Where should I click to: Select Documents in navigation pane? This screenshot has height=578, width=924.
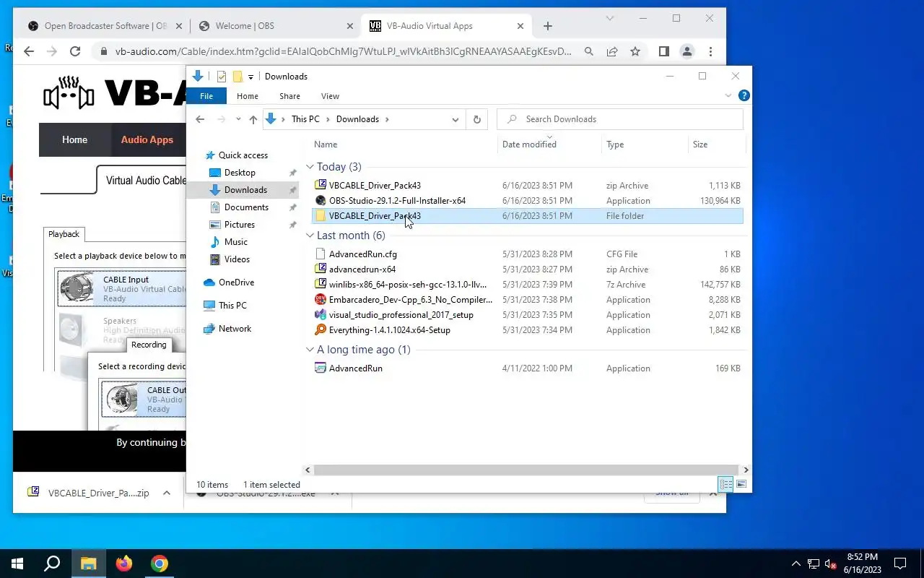click(246, 207)
